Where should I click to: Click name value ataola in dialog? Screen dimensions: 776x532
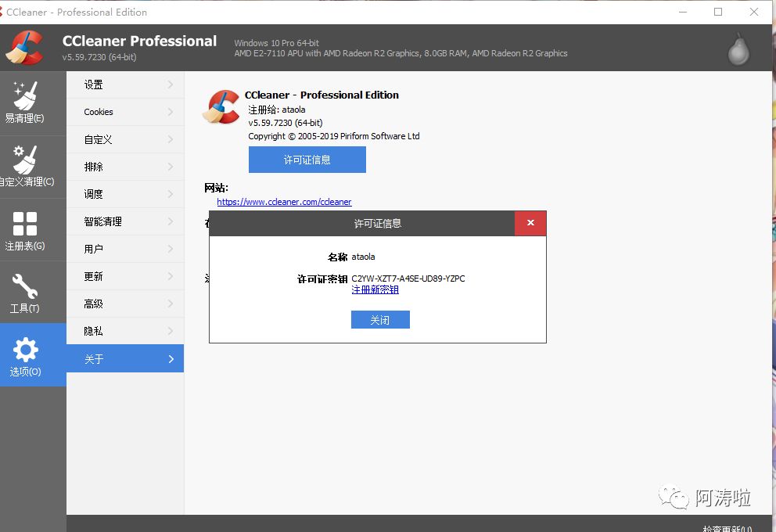click(363, 257)
